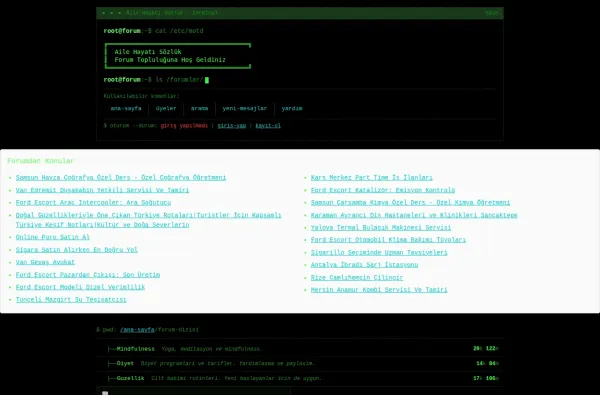Screen dimensions: 600x395
Task: Open Ford Escort Katalizör Emisyon Kontrolü topic
Action: click(383, 190)
